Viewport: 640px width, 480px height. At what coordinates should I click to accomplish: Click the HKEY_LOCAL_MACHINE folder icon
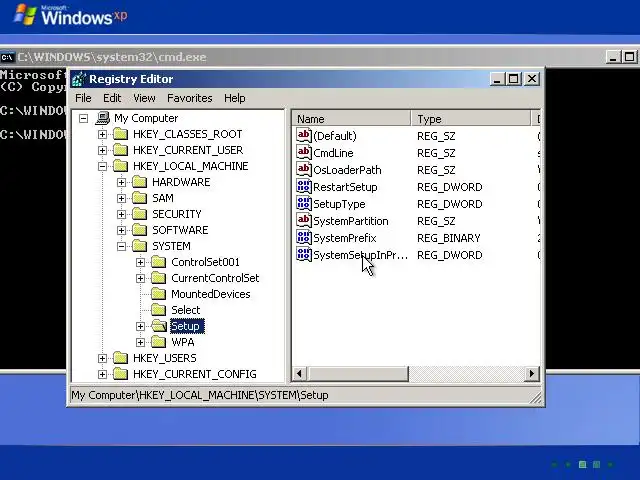click(120, 166)
